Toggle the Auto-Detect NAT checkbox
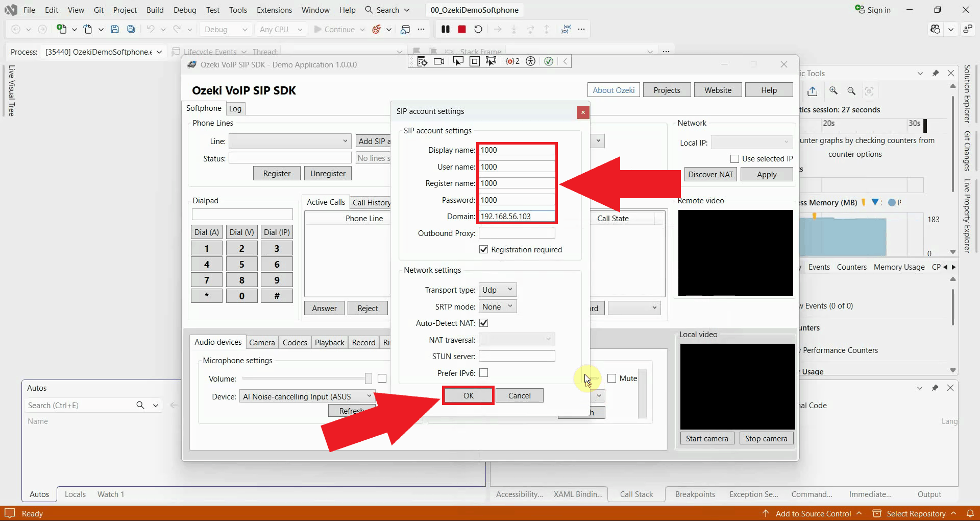The width and height of the screenshot is (980, 521). point(484,323)
